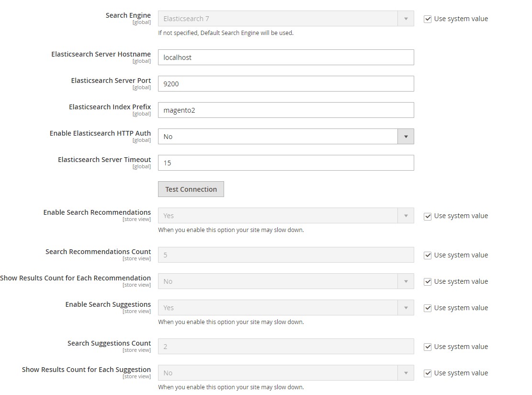Toggle Use system value for Search Suggestions Count
The height and width of the screenshot is (395, 532).
[428, 346]
